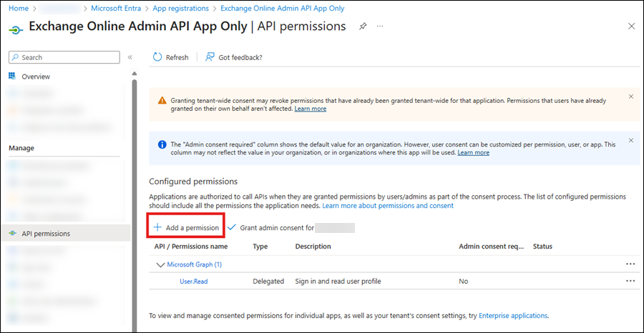Open Learn more in the warning banner
This screenshot has height=333, width=644.
(311, 109)
